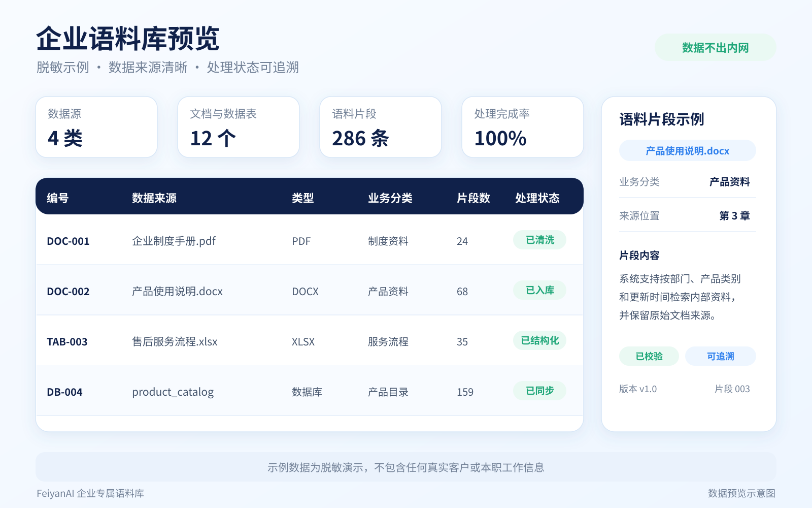The height and width of the screenshot is (508, 812).
Task: Select the 产品使用说明.docx file pill
Action: click(688, 151)
